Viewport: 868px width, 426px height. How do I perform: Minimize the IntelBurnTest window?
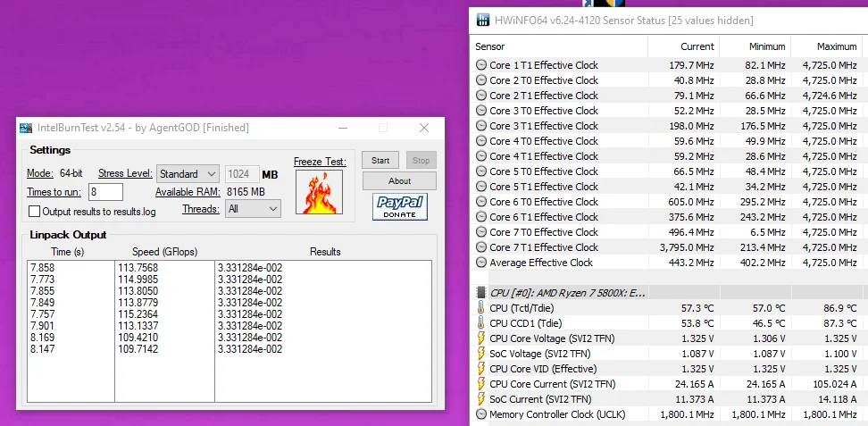pos(343,128)
